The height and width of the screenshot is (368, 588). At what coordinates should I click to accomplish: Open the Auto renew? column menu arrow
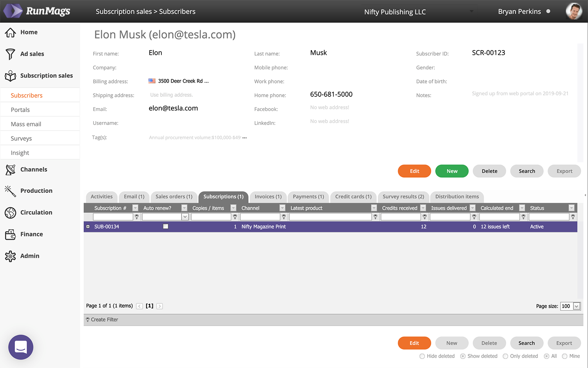coord(184,208)
